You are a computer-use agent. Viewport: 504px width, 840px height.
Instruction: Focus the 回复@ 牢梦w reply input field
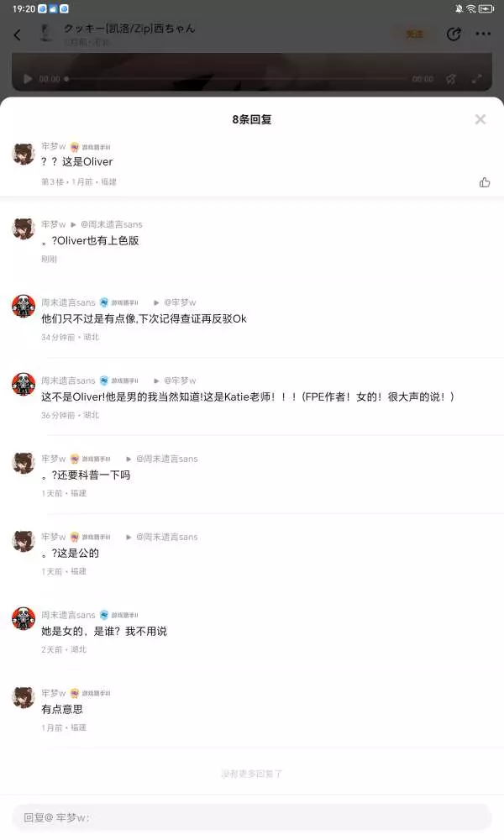[252, 817]
